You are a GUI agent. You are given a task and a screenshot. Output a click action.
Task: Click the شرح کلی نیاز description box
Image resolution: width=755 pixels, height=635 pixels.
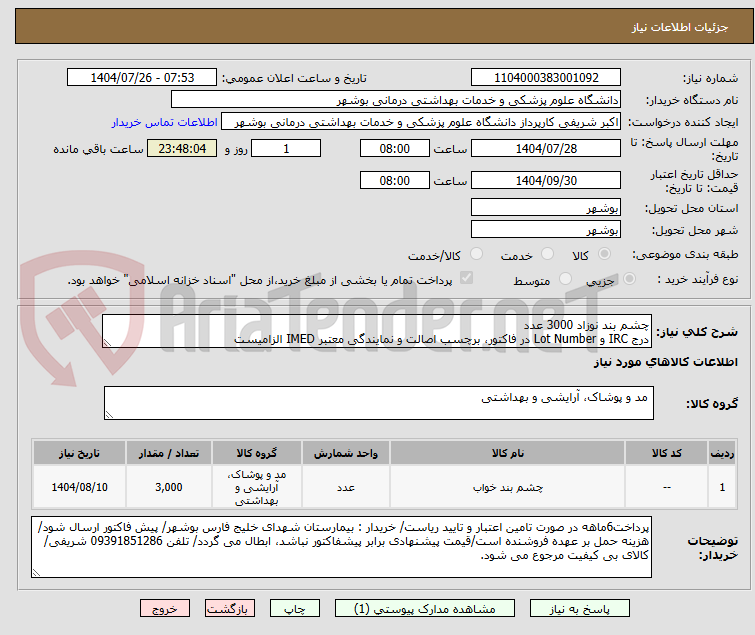pos(377,331)
